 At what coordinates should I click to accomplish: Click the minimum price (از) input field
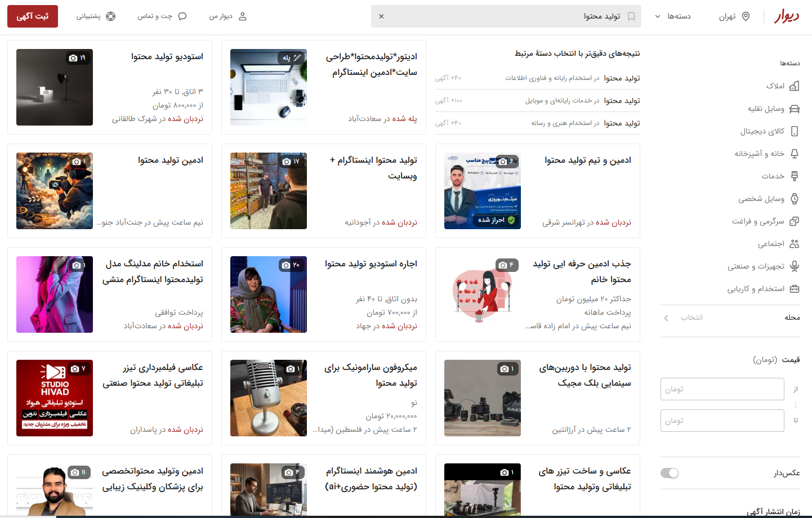tap(722, 389)
